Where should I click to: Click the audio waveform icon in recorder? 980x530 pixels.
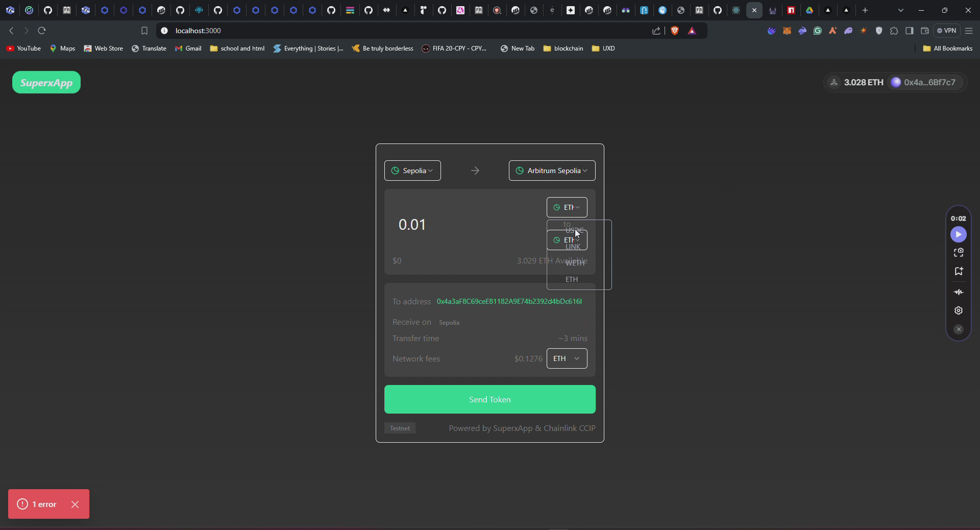(959, 292)
